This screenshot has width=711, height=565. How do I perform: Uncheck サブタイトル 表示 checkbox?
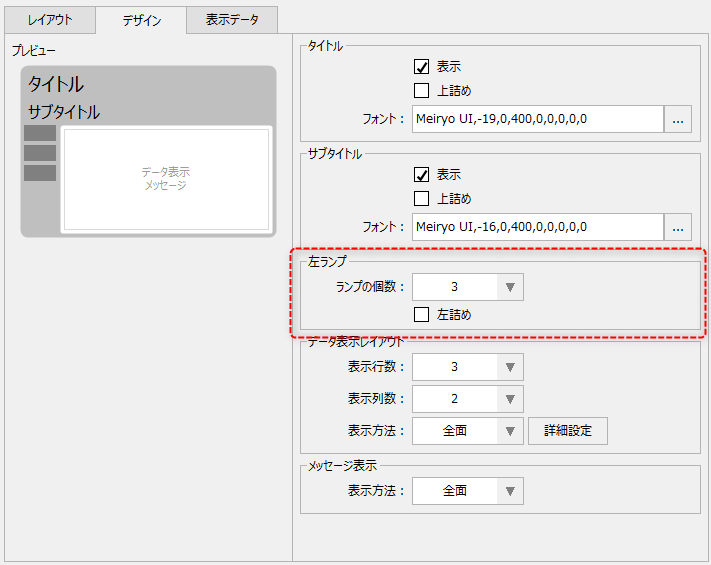point(421,175)
